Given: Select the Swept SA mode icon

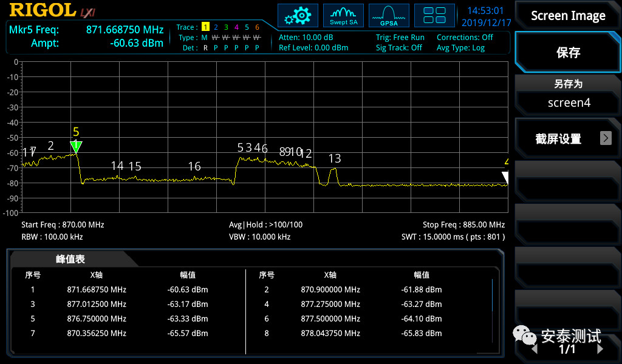Looking at the screenshot, I should [x=344, y=16].
